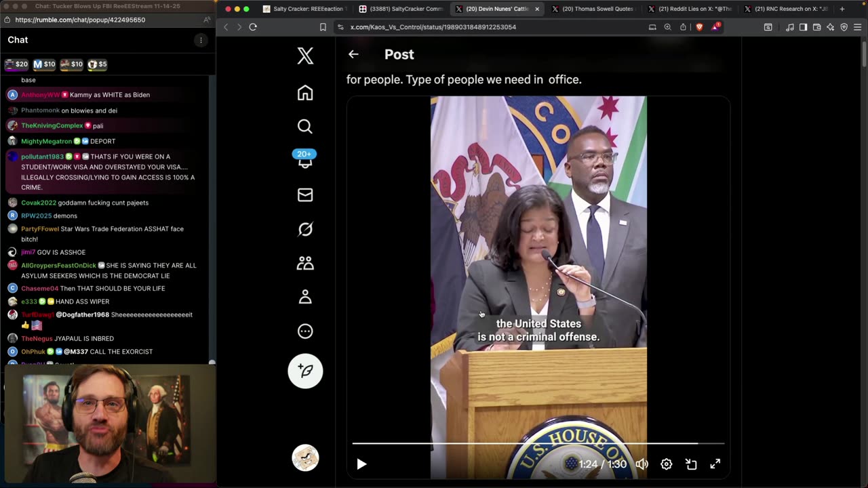
Task: Open RPW2025's username in chat
Action: 36,216
